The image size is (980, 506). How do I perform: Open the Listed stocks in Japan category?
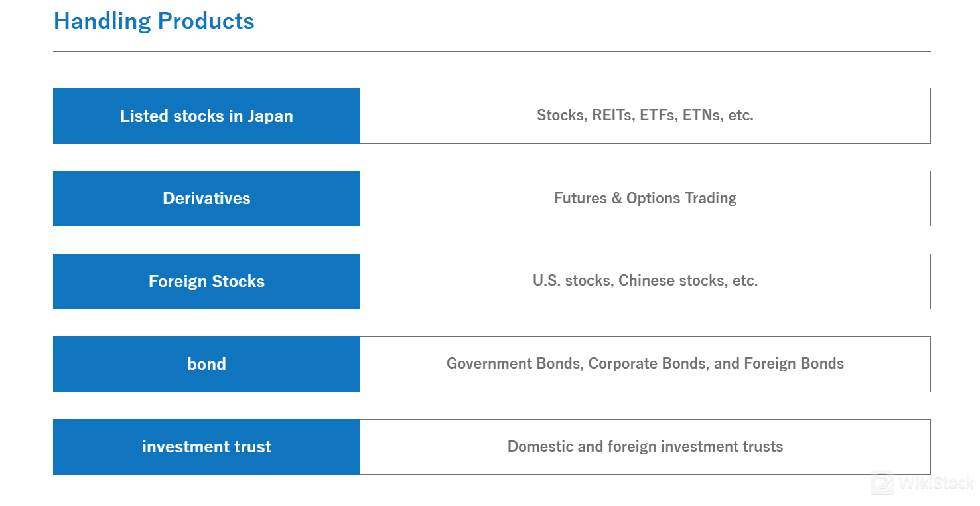(x=206, y=116)
